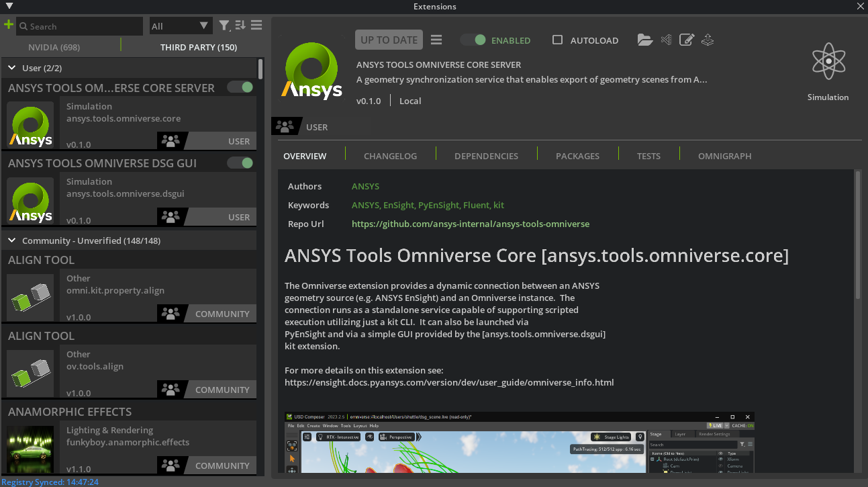
Task: Open extension folder icon
Action: [x=645, y=40]
